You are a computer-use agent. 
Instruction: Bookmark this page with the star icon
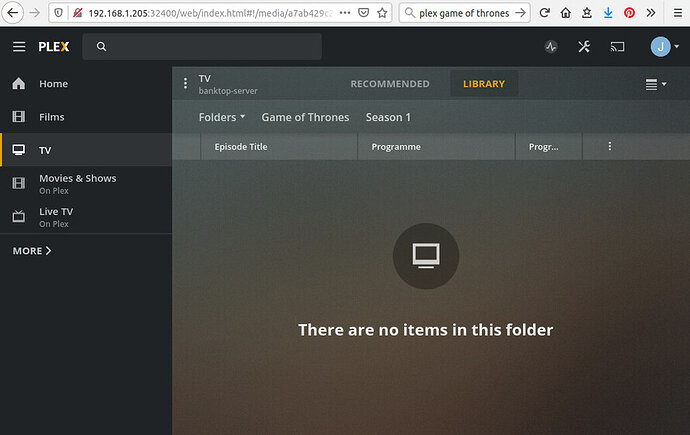tap(382, 13)
